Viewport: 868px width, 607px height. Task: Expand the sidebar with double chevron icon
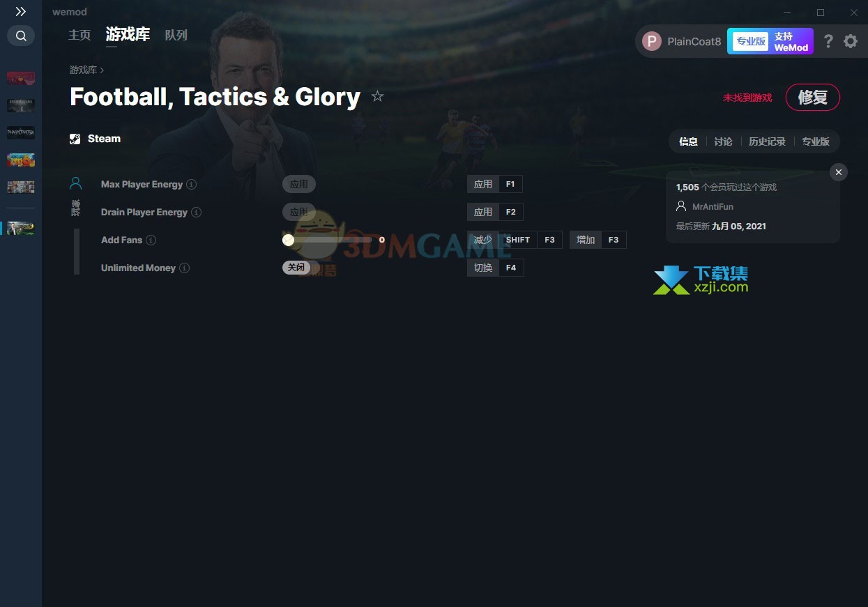coord(21,12)
